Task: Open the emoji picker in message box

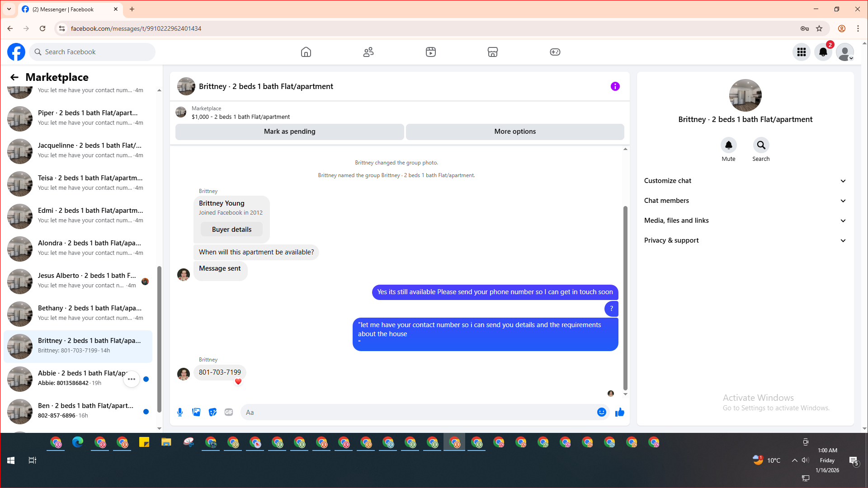Action: (601, 412)
